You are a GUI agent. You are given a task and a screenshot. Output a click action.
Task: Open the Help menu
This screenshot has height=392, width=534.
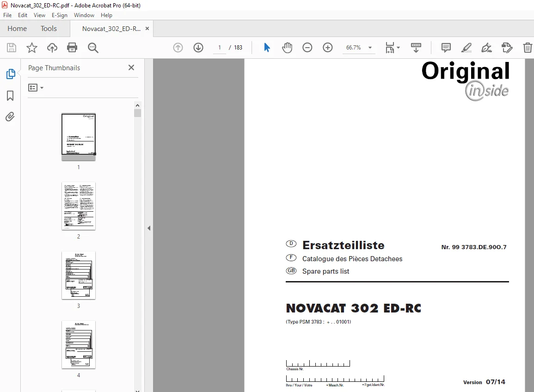(x=107, y=15)
